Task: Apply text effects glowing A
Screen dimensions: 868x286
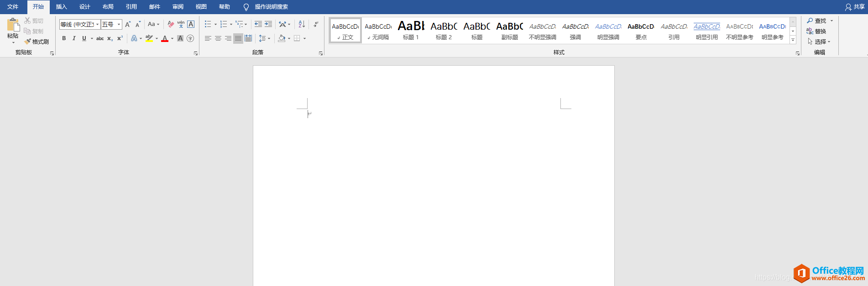Action: tap(134, 38)
